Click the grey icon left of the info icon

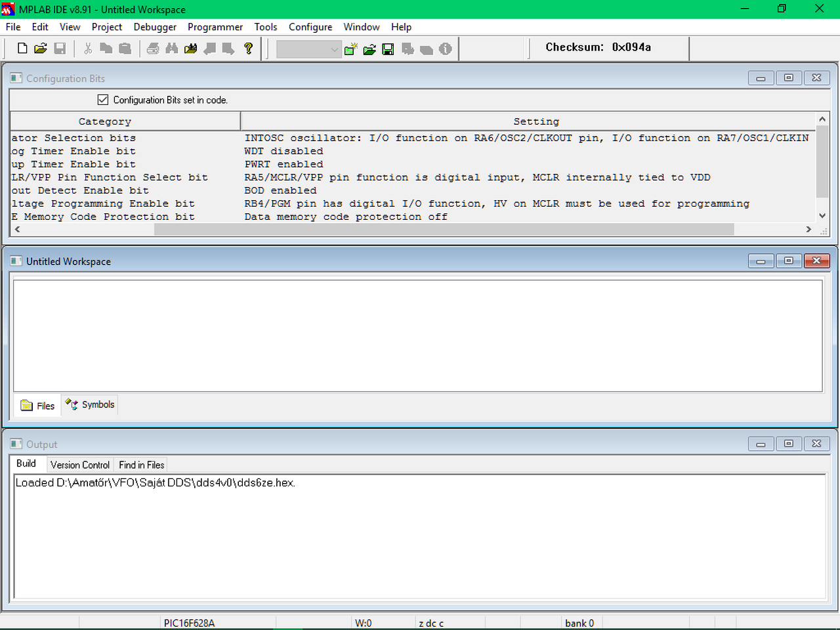point(427,49)
